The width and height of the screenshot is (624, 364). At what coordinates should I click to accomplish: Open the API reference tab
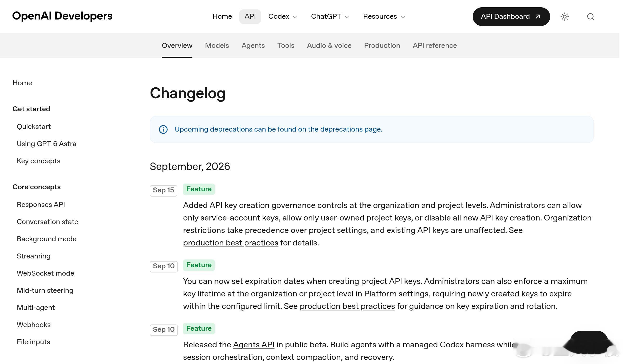435,45
